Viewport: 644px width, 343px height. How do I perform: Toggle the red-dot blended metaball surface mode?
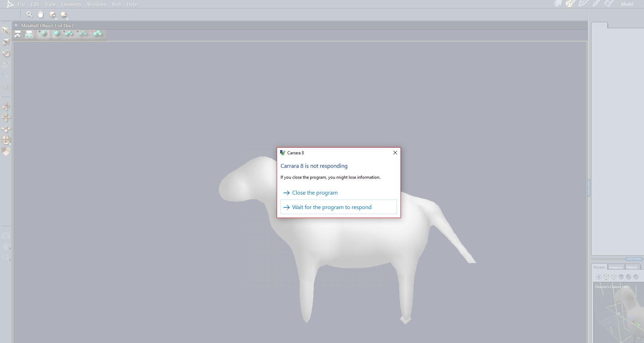click(97, 34)
